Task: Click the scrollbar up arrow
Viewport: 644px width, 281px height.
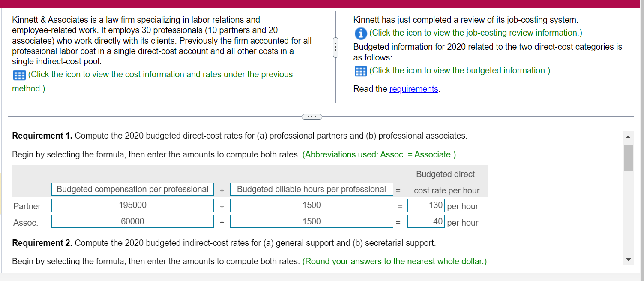Action: click(628, 136)
